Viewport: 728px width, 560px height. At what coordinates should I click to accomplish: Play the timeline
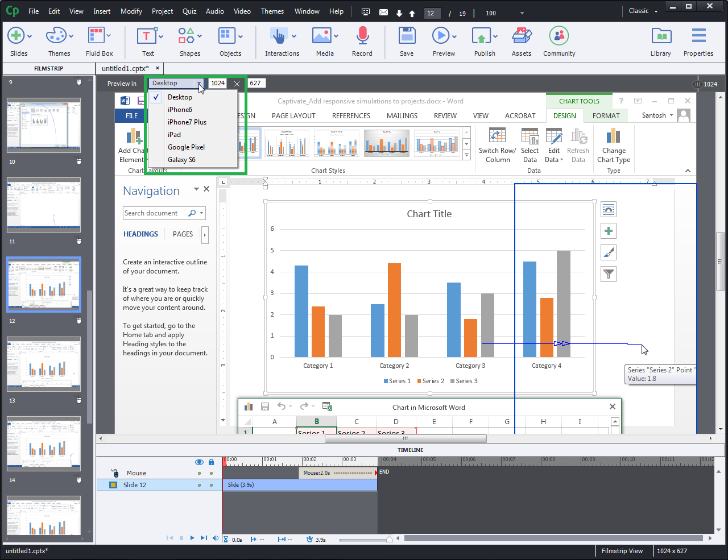click(x=192, y=538)
